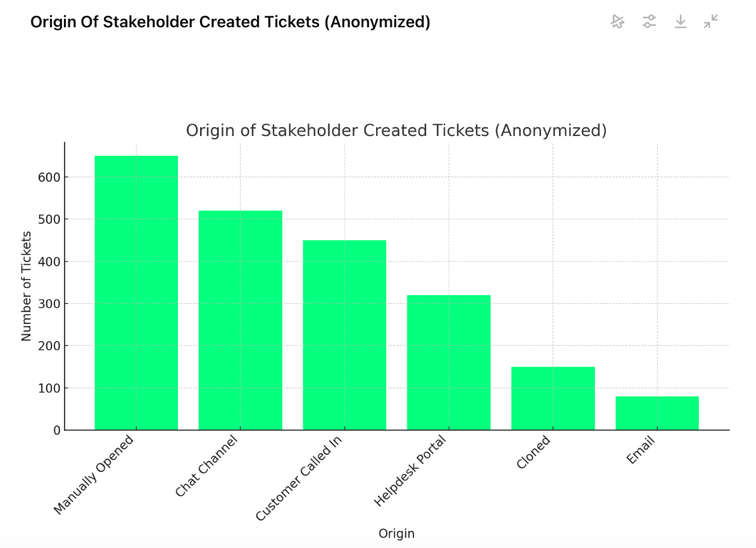Click the Customer Called In bar
This screenshot has height=548, width=756.
coord(344,335)
